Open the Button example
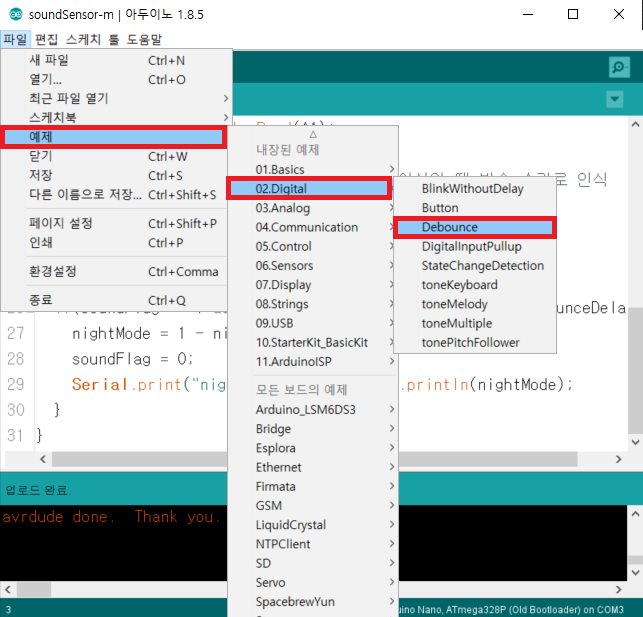Image resolution: width=643 pixels, height=617 pixels. pos(475,208)
